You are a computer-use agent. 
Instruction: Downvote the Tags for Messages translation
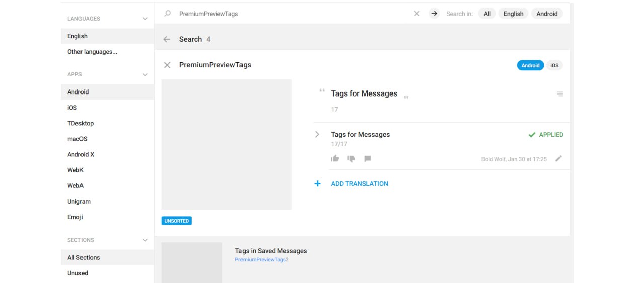[x=351, y=159]
